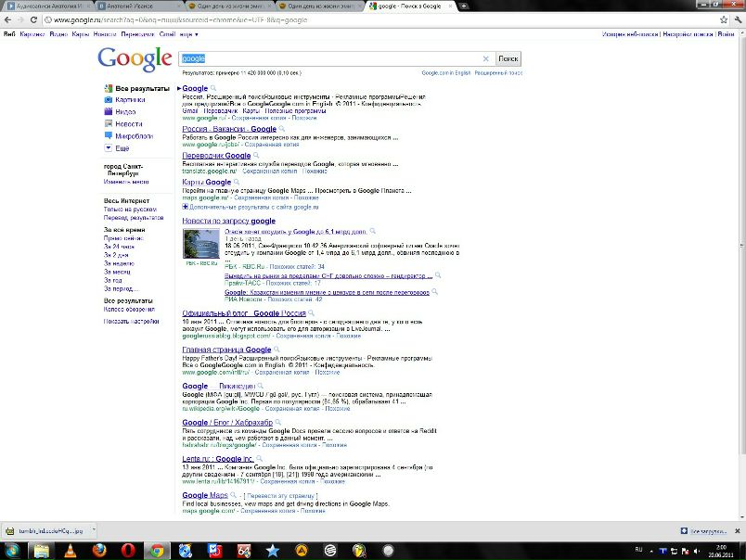746x560 pixels.
Task: Click the news thumbnail image from RBC
Action: [201, 244]
